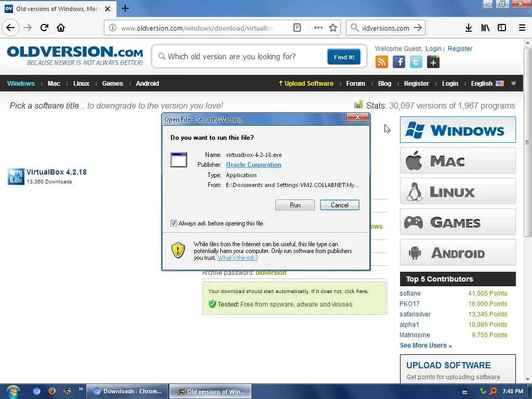Select Games in the site navigation bar
The image size is (532, 399).
coord(112,84)
